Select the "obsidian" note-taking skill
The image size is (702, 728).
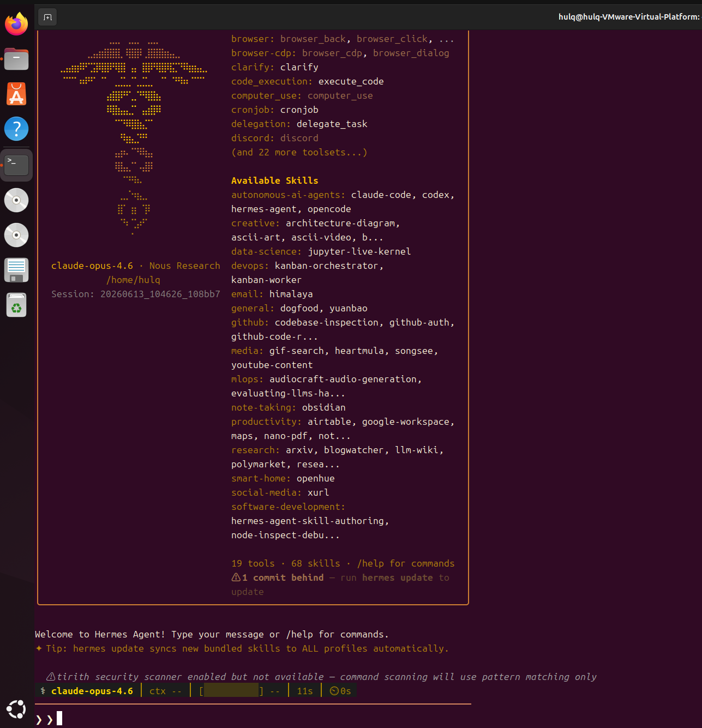pyautogui.click(x=324, y=407)
